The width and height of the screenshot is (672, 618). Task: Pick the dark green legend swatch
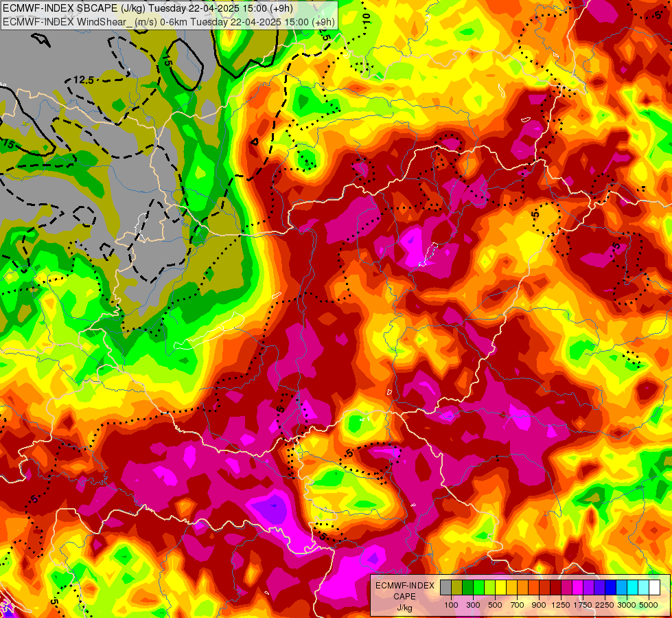(x=468, y=587)
